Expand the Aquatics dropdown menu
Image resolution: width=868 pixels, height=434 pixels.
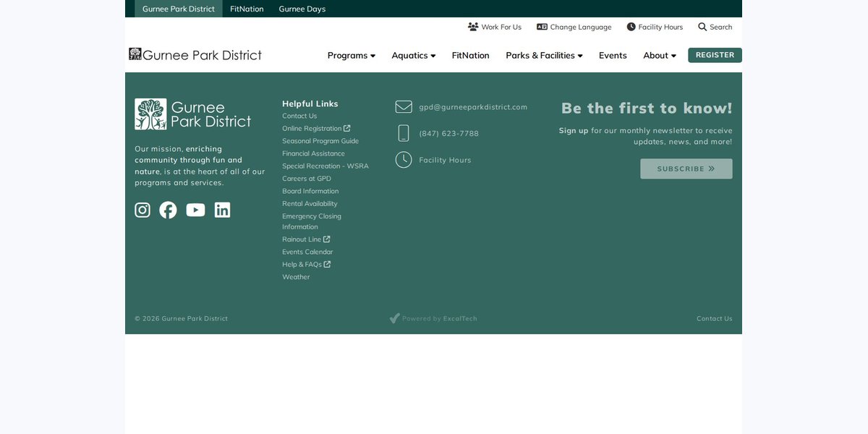click(414, 56)
